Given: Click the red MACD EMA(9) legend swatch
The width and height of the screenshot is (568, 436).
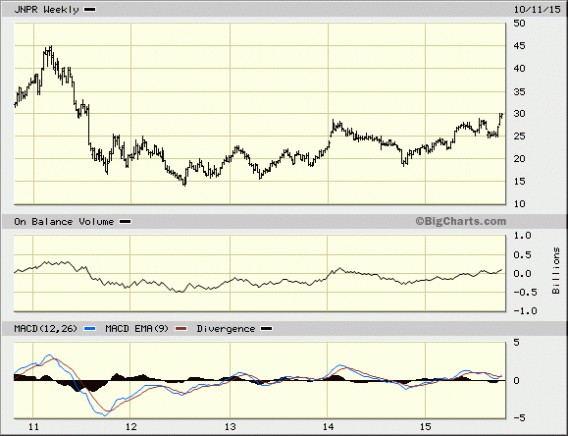Looking at the screenshot, I should coord(181,329).
